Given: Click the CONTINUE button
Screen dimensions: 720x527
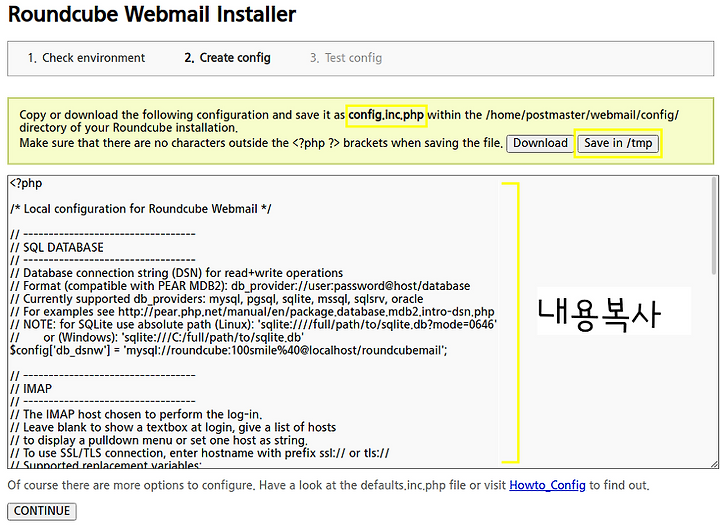Looking at the screenshot, I should [42, 511].
